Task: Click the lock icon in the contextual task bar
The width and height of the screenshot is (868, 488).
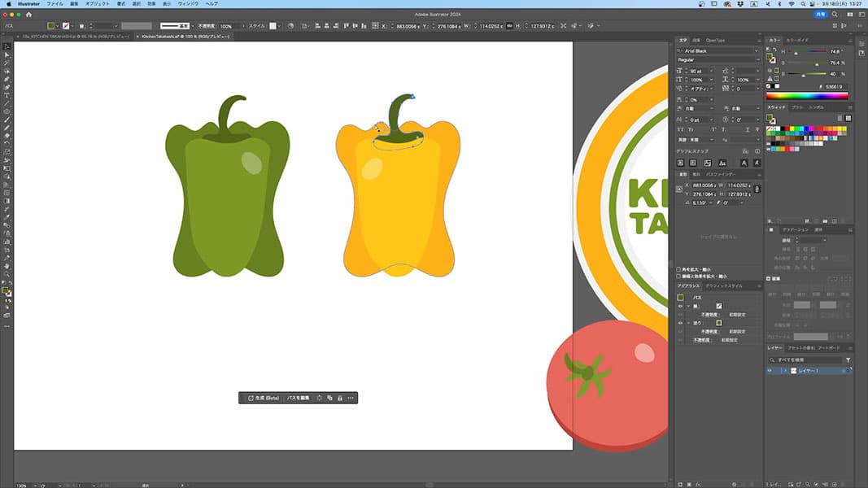Action: coord(340,398)
